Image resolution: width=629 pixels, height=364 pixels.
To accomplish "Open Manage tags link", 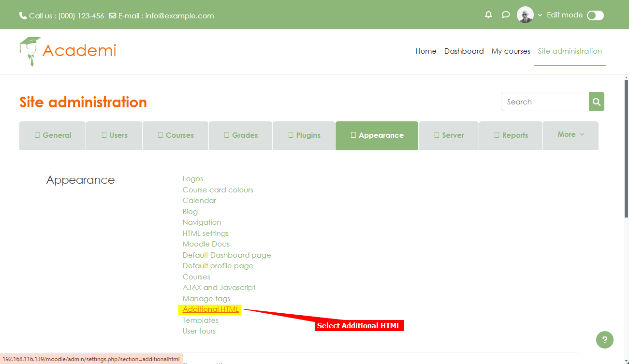I will 206,299.
